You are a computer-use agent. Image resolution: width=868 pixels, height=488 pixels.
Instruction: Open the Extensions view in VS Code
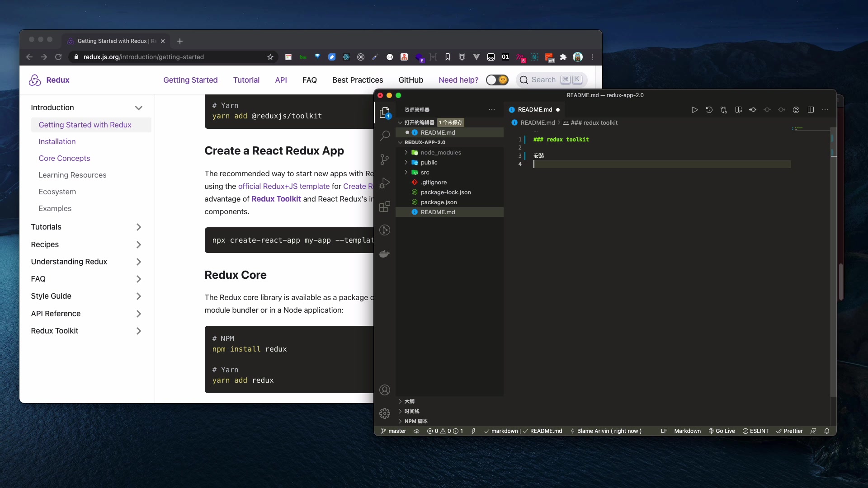(385, 206)
